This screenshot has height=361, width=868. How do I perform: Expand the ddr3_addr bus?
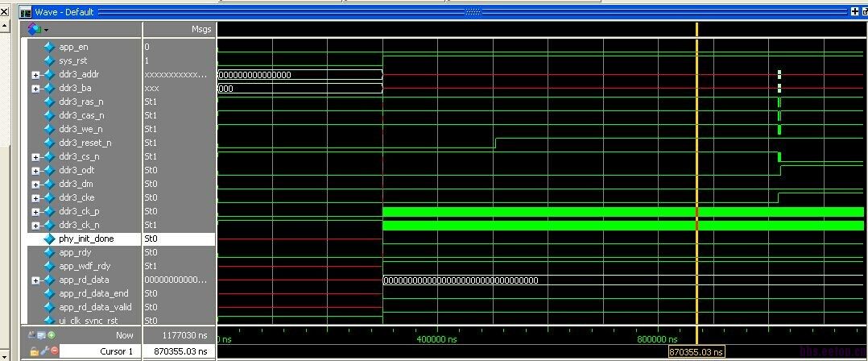pos(35,75)
